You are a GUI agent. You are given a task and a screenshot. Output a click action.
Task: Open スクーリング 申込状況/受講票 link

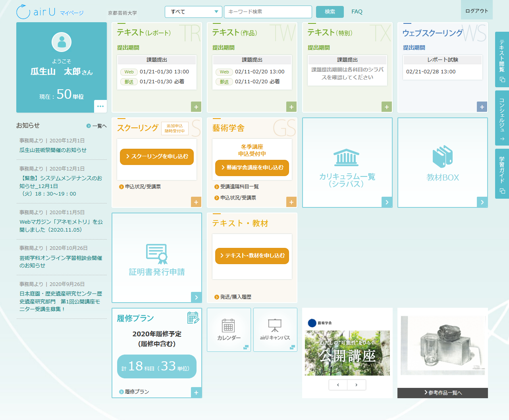coord(140,187)
